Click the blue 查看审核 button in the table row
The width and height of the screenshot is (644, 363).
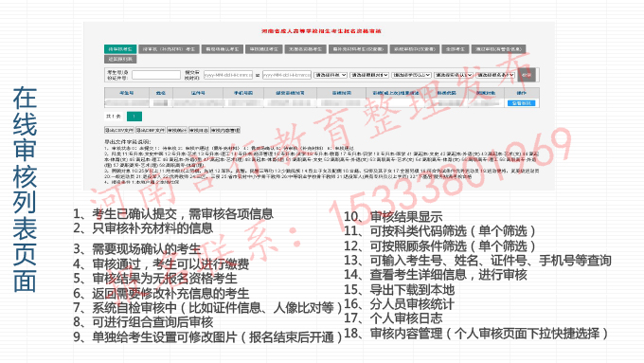pos(521,103)
